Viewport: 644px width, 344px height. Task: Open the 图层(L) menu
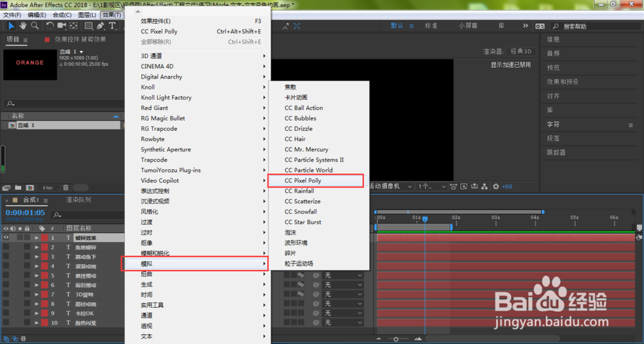[x=87, y=15]
